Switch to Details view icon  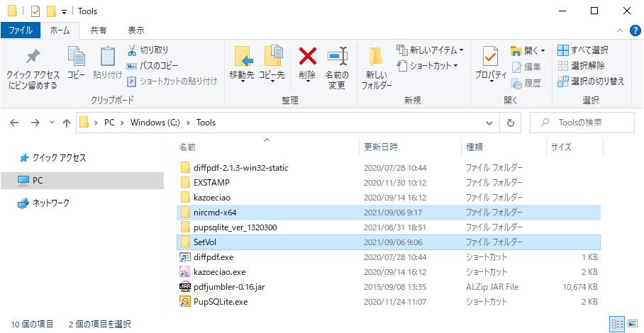(x=618, y=324)
